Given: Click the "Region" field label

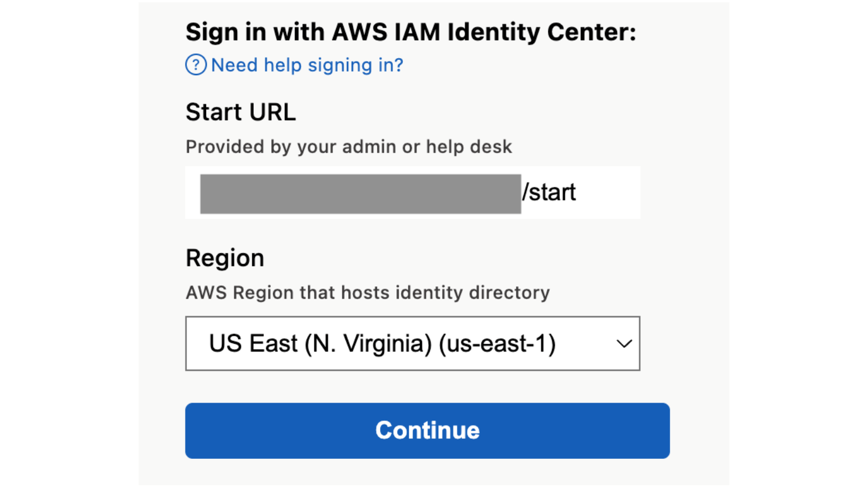Looking at the screenshot, I should point(225,258).
